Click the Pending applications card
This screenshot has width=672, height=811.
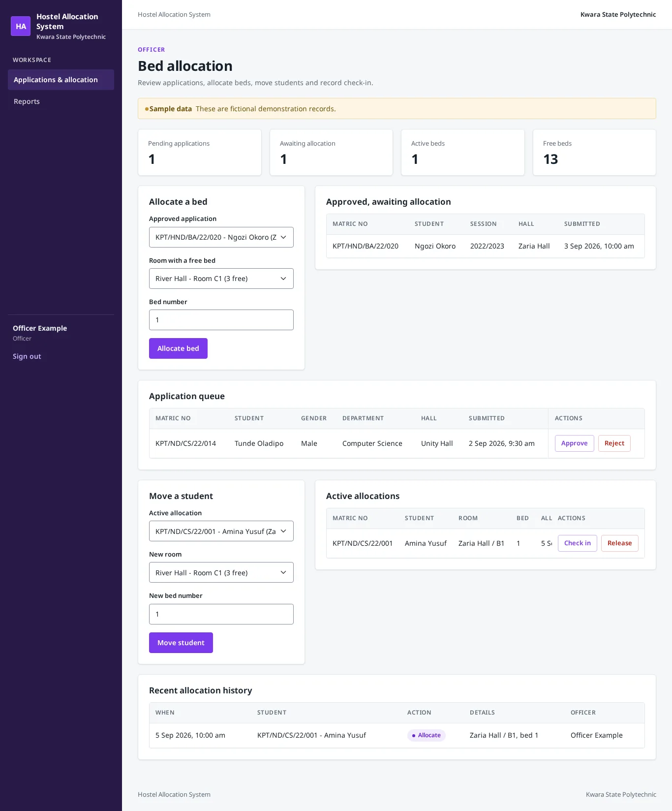point(200,153)
